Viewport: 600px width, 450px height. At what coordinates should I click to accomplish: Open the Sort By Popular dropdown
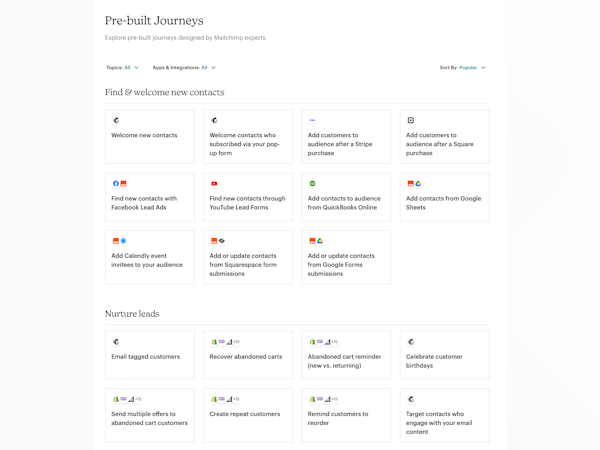463,68
